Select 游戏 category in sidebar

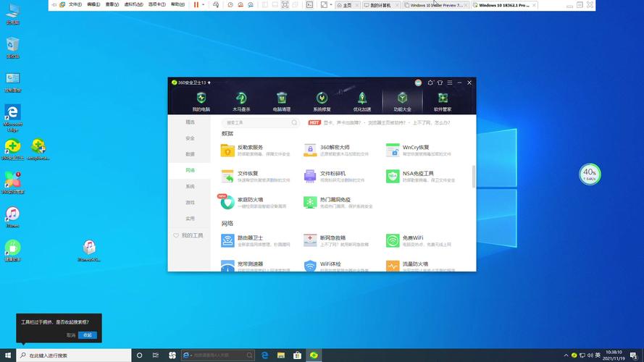(190, 202)
